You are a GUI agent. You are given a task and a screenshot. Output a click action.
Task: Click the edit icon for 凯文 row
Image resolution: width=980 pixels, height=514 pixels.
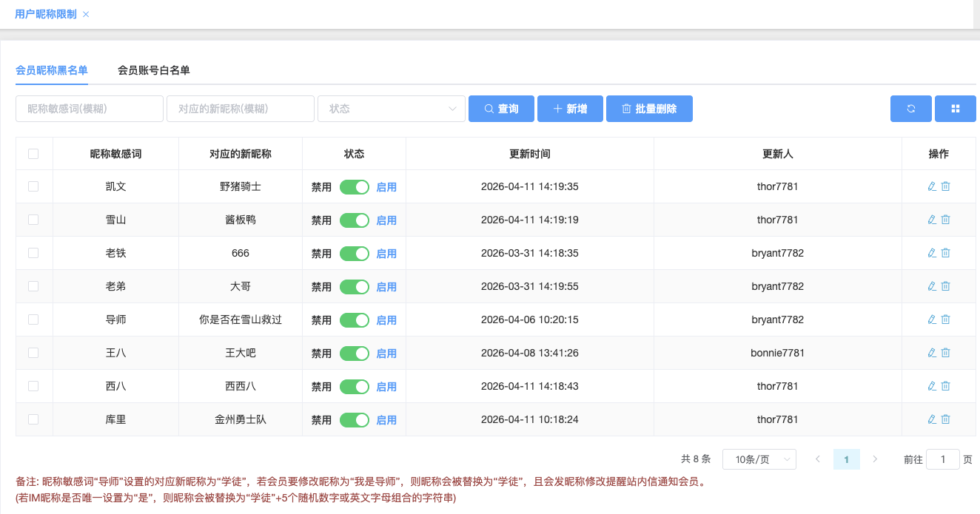932,186
